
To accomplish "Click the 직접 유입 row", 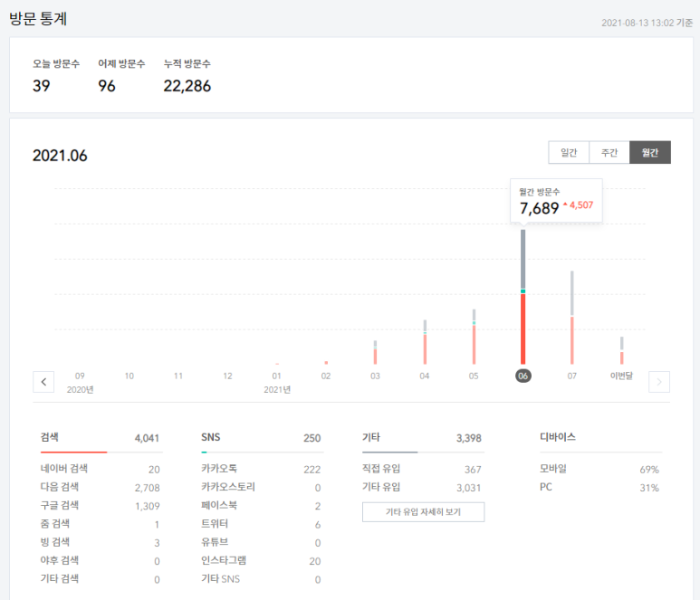I will click(x=422, y=469).
